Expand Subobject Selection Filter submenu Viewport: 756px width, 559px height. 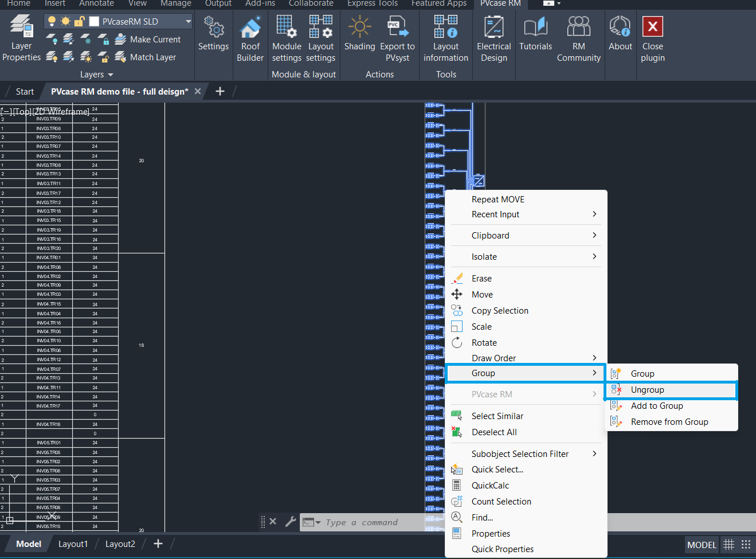pos(526,454)
